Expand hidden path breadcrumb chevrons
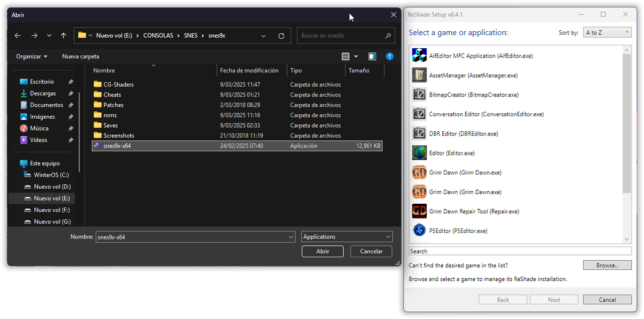The height and width of the screenshot is (319, 644). click(90, 36)
